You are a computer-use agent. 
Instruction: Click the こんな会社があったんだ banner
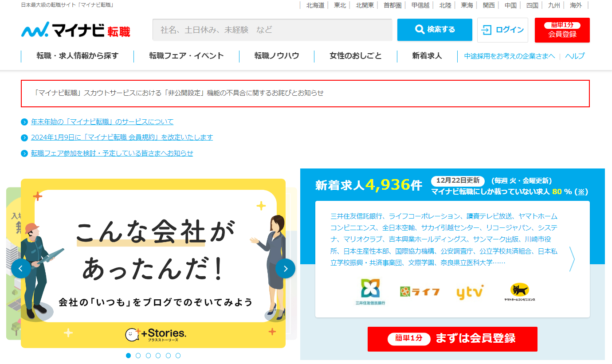(153, 263)
